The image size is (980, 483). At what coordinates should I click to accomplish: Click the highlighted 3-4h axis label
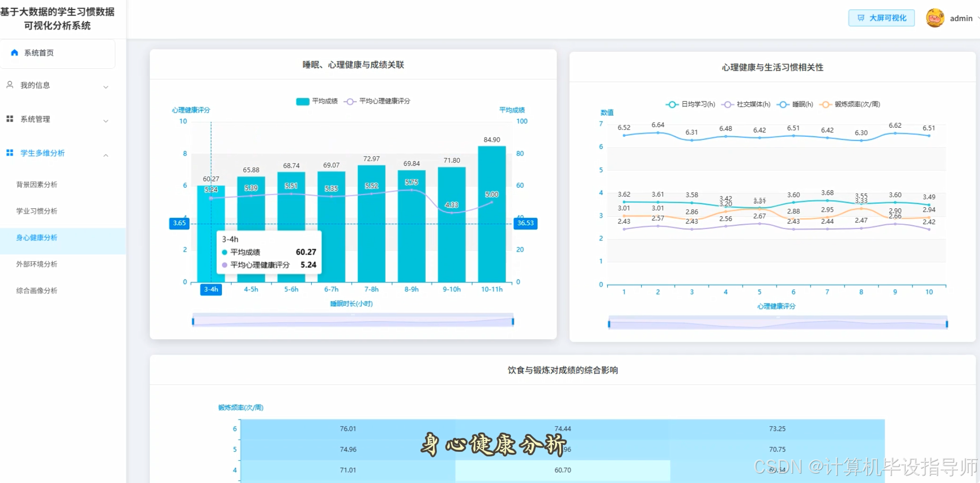[211, 289]
